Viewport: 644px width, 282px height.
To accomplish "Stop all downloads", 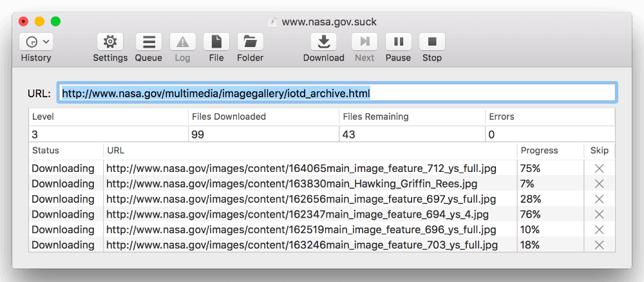I will 432,41.
